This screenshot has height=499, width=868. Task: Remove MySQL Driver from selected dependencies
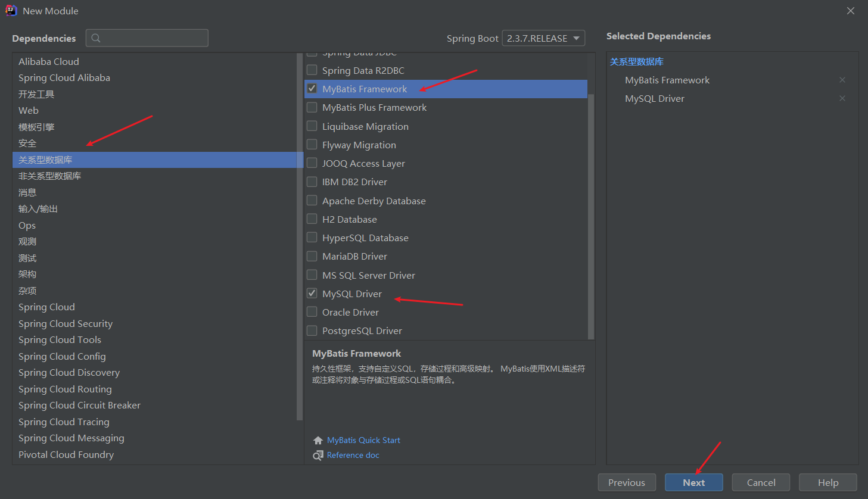tap(842, 98)
